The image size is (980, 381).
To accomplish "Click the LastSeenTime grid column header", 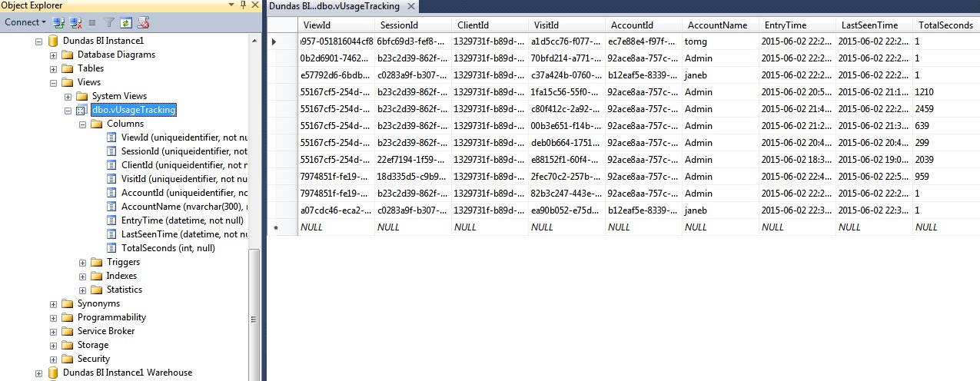I will pyautogui.click(x=874, y=25).
